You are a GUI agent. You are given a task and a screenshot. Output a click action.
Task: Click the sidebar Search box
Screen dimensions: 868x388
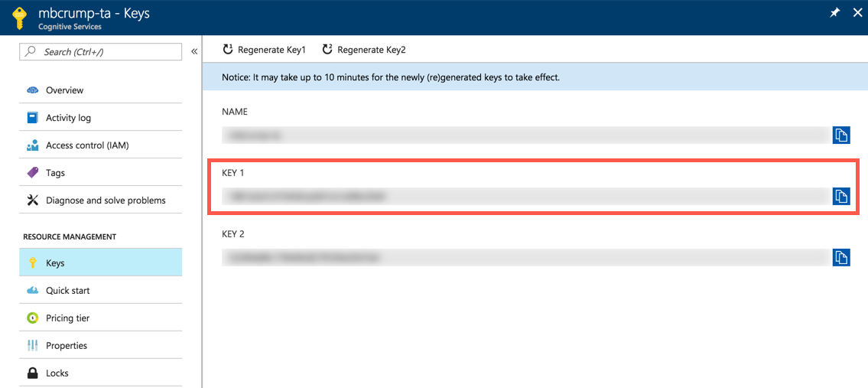[x=100, y=51]
